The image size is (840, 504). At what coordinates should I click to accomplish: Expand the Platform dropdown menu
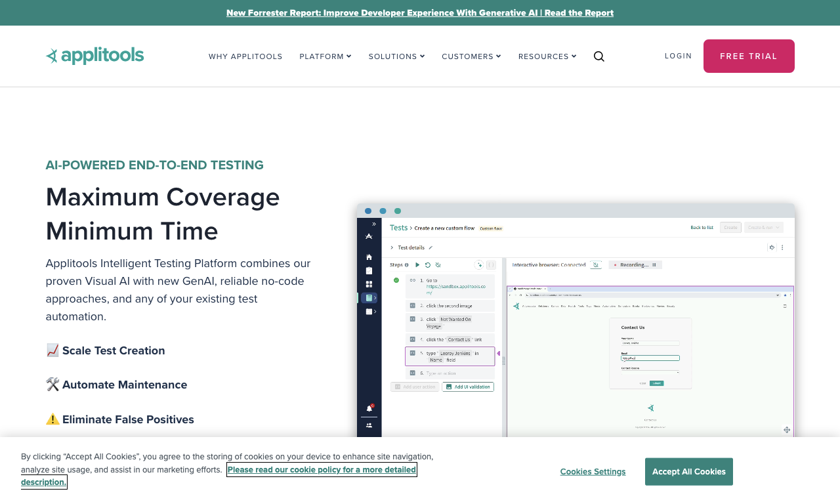[x=325, y=56]
